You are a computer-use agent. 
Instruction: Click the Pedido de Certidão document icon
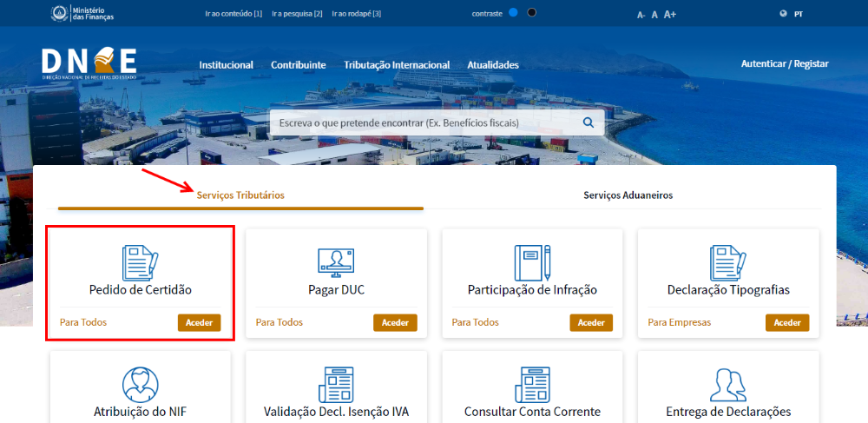pyautogui.click(x=140, y=261)
